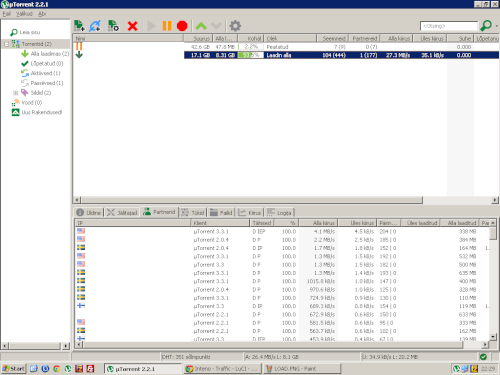Click the 2.2% progress bar of paused torrent

point(251,47)
